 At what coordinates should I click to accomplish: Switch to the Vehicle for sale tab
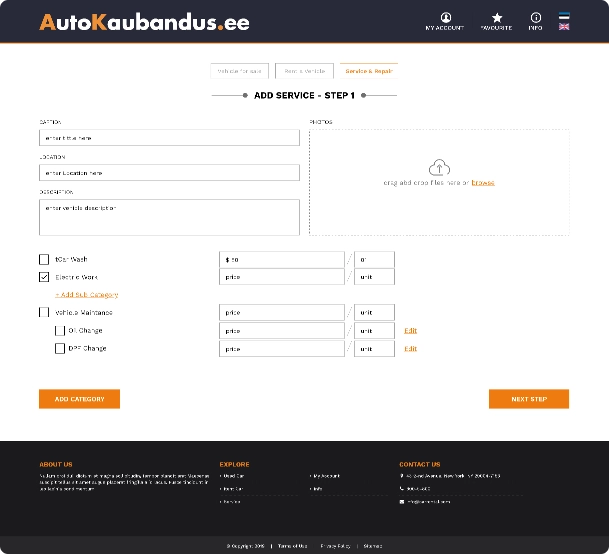[x=239, y=71]
